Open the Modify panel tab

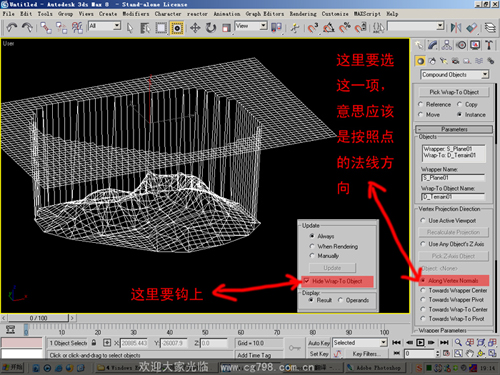pyautogui.click(x=433, y=45)
